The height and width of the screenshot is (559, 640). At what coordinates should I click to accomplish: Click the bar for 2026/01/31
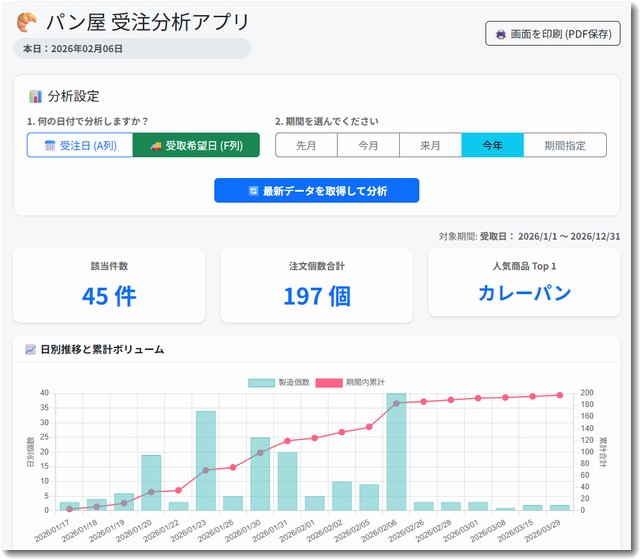[x=287, y=481]
